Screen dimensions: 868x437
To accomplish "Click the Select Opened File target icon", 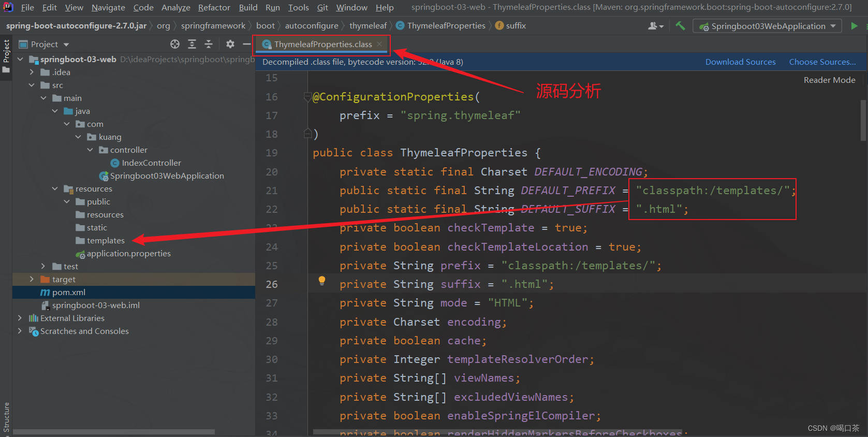I will click(175, 44).
